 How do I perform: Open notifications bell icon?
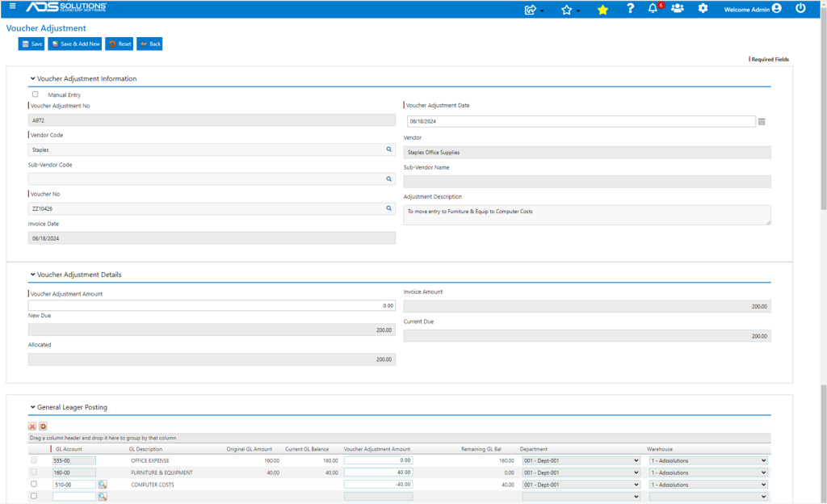(653, 8)
